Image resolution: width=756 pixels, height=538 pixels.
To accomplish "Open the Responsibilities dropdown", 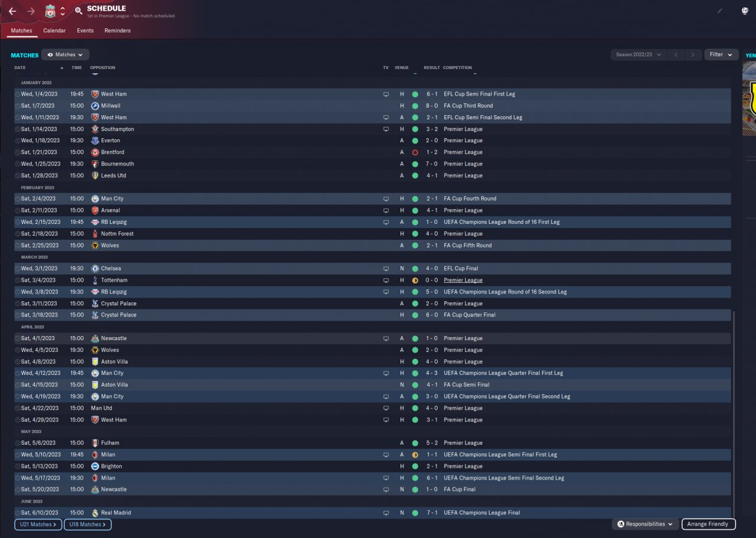I will [645, 524].
